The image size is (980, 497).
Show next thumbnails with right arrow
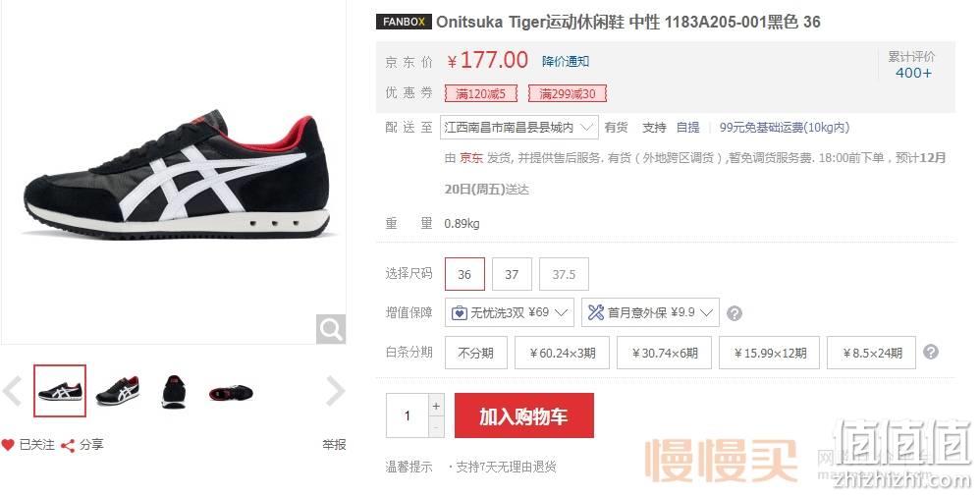(336, 391)
